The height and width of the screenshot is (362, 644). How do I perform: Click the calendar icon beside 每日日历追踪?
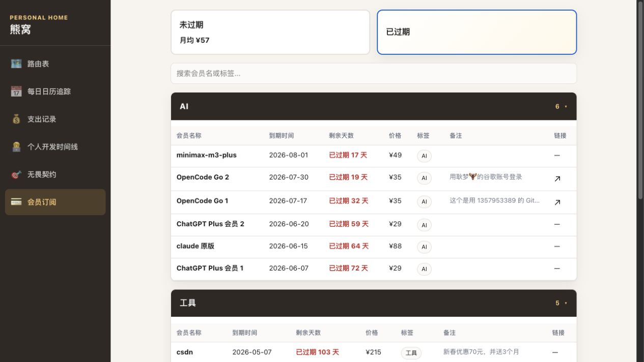[x=16, y=92]
